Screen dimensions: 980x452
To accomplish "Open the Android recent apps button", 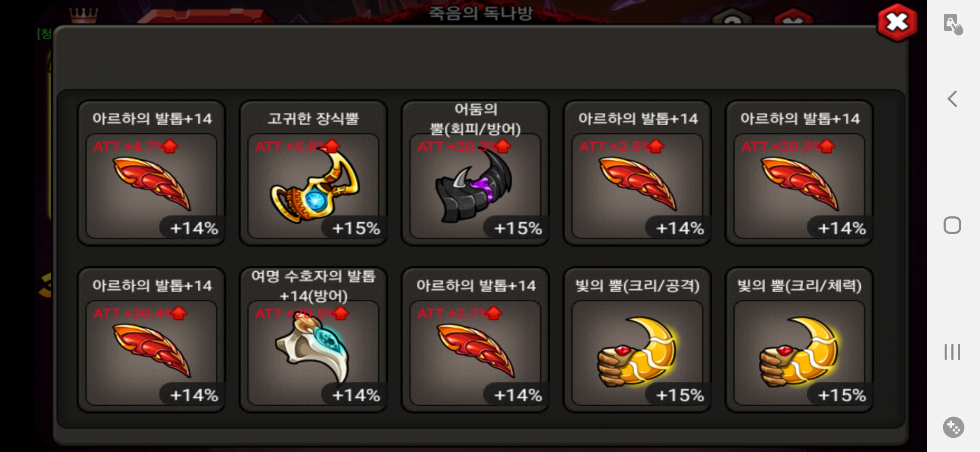I will click(x=952, y=352).
